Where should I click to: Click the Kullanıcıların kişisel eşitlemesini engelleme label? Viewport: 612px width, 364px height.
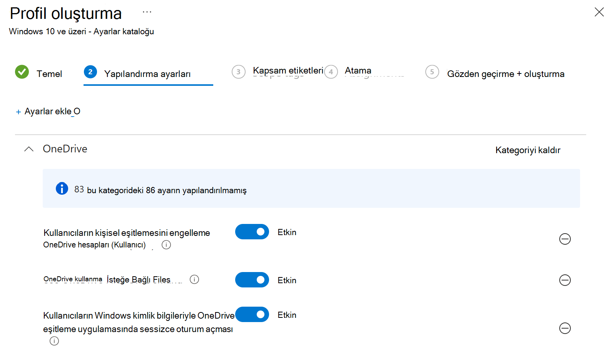click(x=127, y=233)
